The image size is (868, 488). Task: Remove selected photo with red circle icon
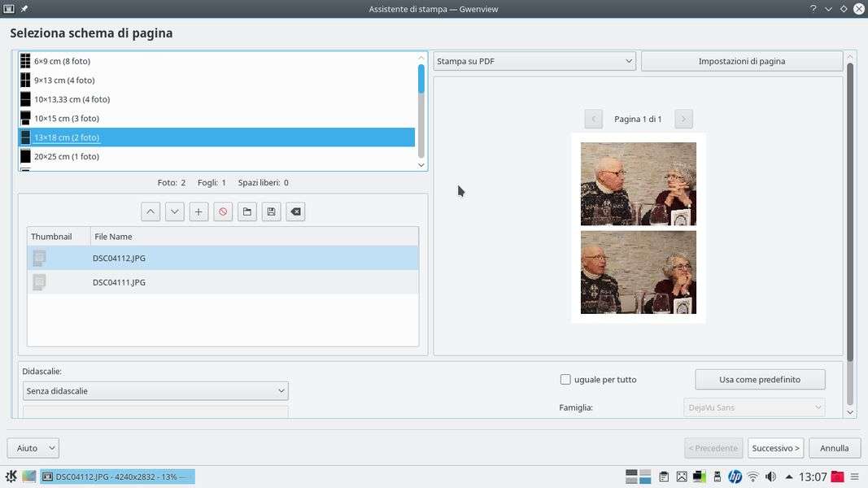223,211
